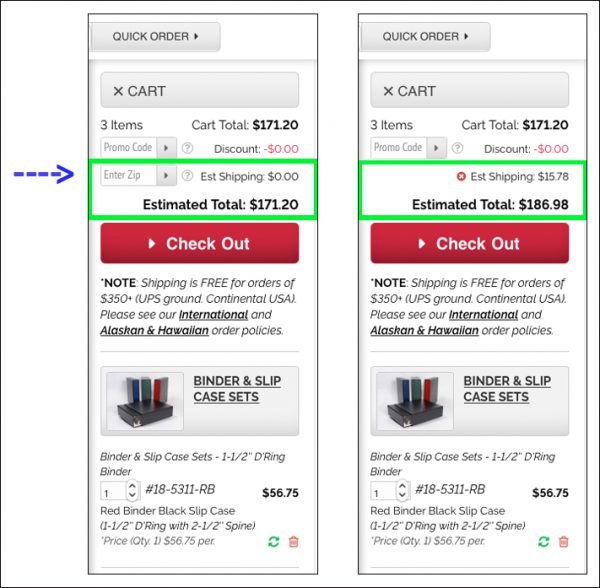Click the green refresh icon in right cart
This screenshot has width=600, height=588.
pyautogui.click(x=544, y=542)
